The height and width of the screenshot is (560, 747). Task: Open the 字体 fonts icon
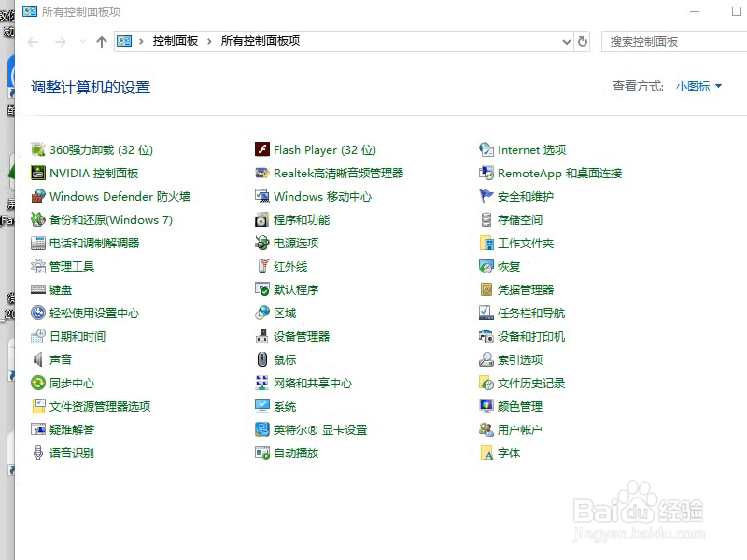pyautogui.click(x=486, y=453)
